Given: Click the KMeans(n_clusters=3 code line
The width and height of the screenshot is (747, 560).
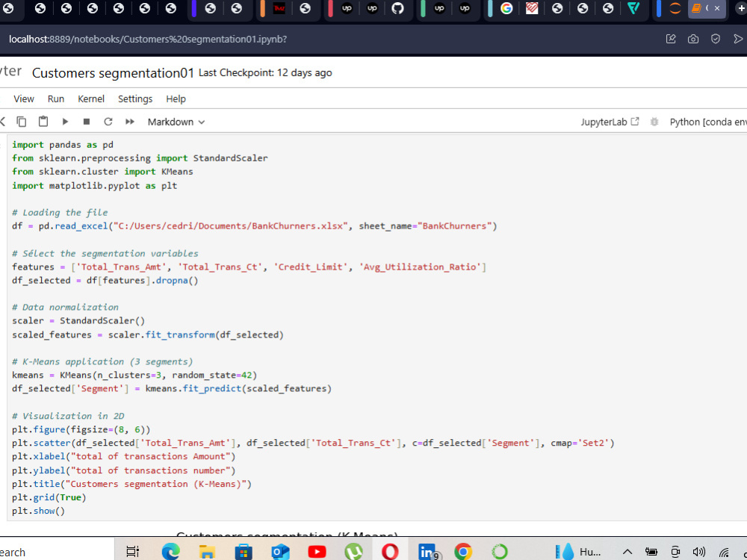Looking at the screenshot, I should (x=134, y=375).
